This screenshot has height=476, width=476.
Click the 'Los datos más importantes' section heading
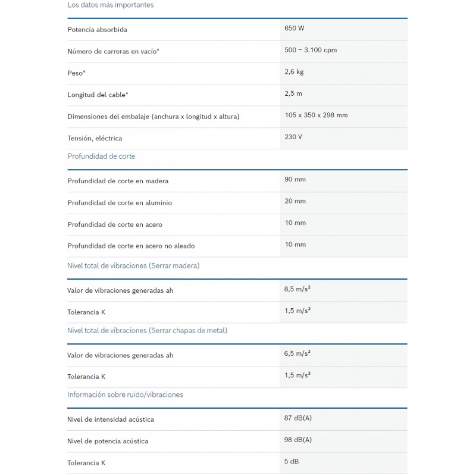point(111,5)
